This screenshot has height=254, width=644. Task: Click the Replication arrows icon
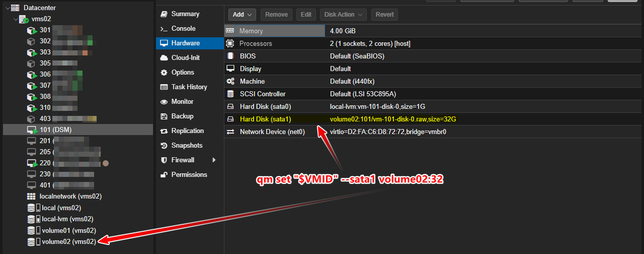pos(164,131)
